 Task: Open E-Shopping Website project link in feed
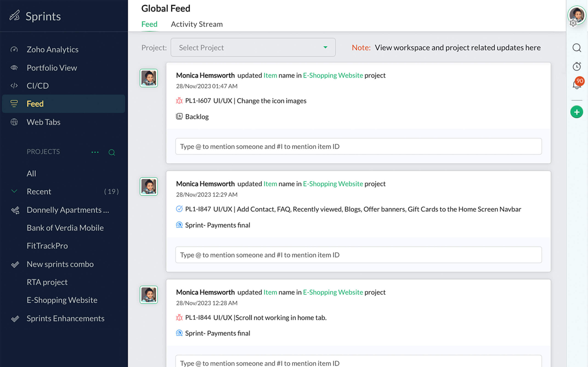pyautogui.click(x=333, y=75)
